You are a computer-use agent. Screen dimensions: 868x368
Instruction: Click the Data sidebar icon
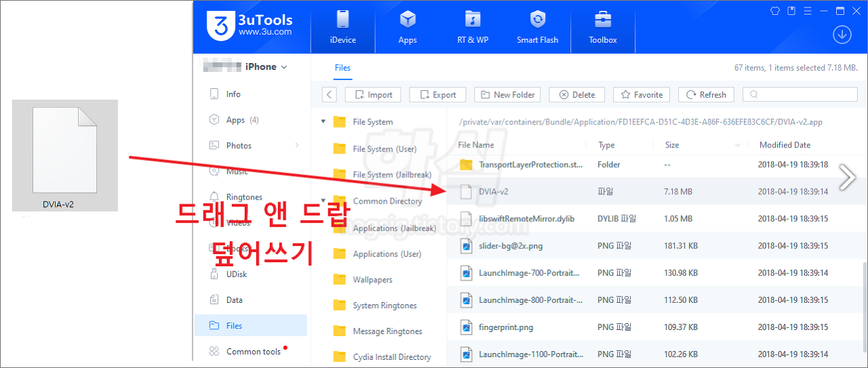[x=214, y=299]
